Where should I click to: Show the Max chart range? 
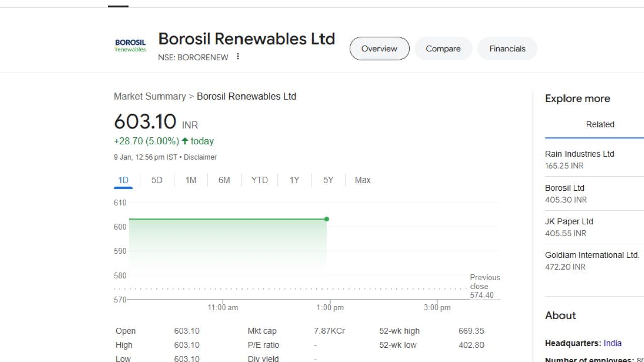(363, 180)
